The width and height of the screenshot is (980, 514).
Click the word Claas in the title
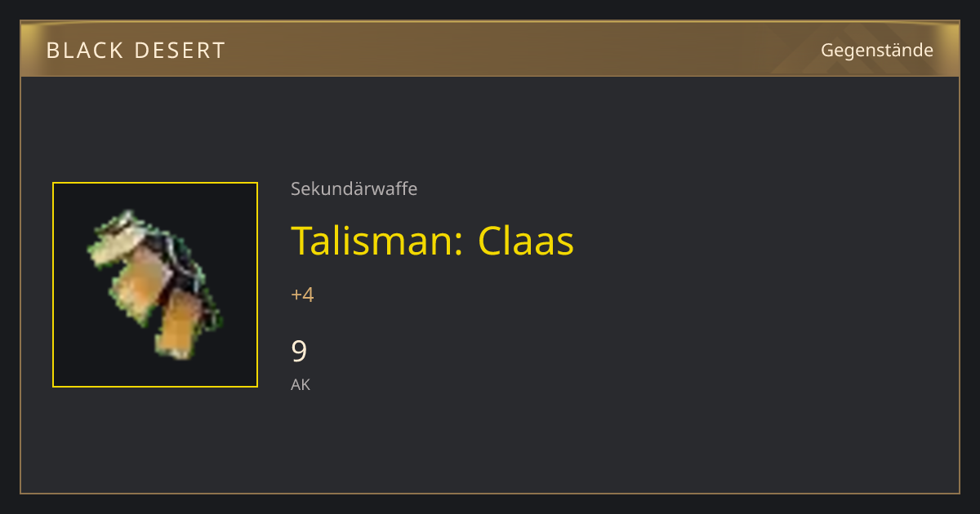pyautogui.click(x=526, y=241)
